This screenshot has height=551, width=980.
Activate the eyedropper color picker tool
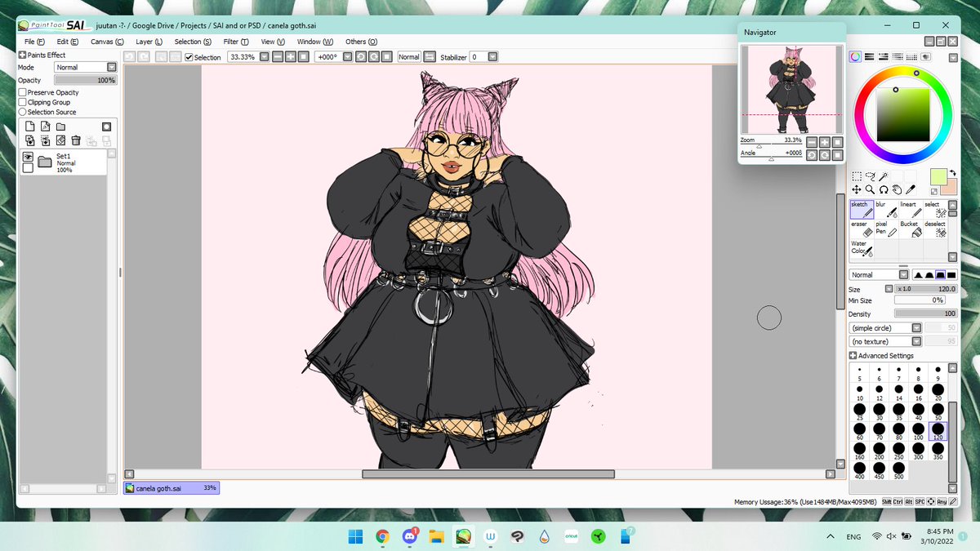tap(910, 189)
